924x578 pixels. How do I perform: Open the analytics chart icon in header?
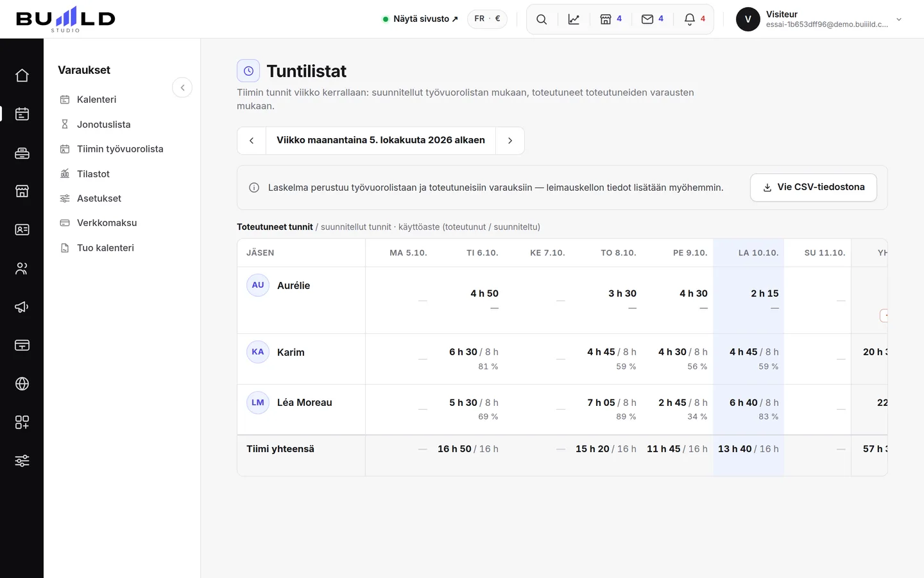click(x=574, y=19)
